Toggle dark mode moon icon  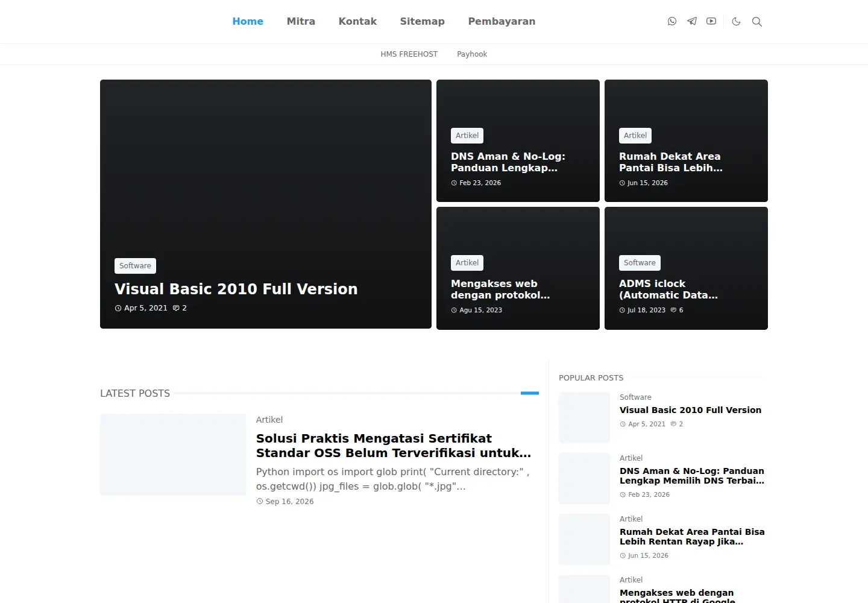point(736,22)
